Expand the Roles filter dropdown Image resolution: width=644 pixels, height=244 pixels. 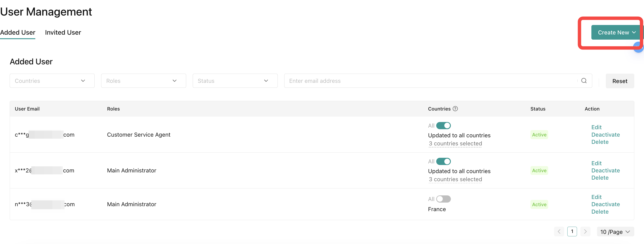point(143,81)
